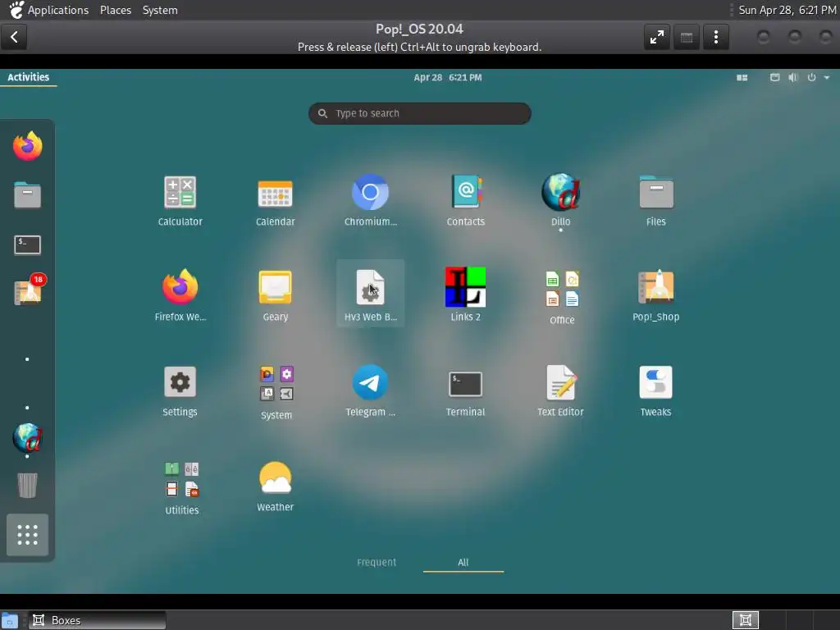The width and height of the screenshot is (840, 630).
Task: Click the workspace switcher in bottom panel
Action: tap(785, 620)
